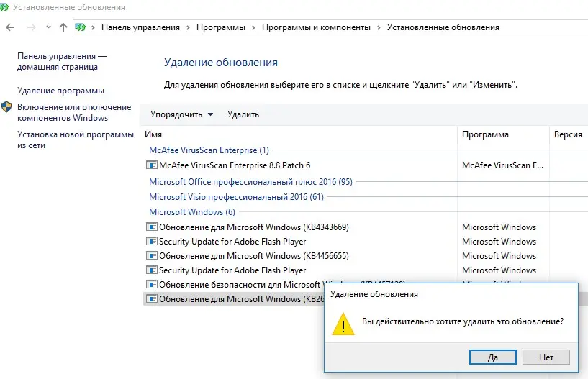
Task: Click the icon of the Security Update row below KB4456655
Action: [x=152, y=270]
